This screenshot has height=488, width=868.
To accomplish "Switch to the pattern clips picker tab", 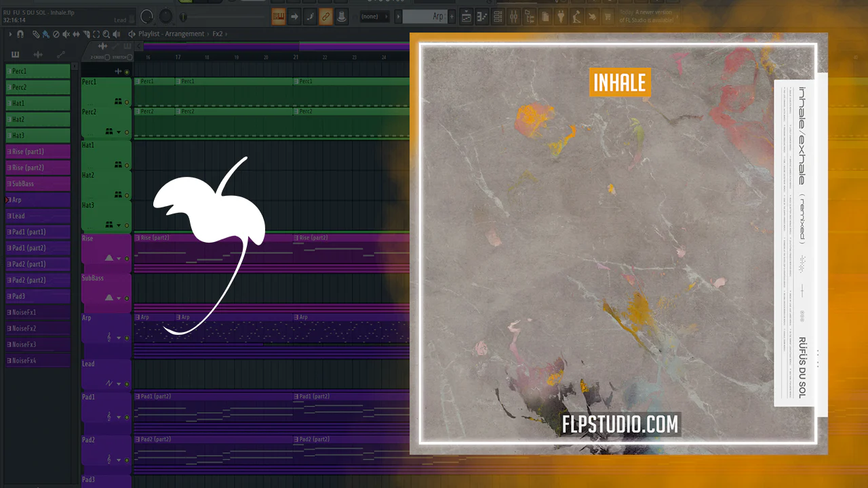I will 16,55.
